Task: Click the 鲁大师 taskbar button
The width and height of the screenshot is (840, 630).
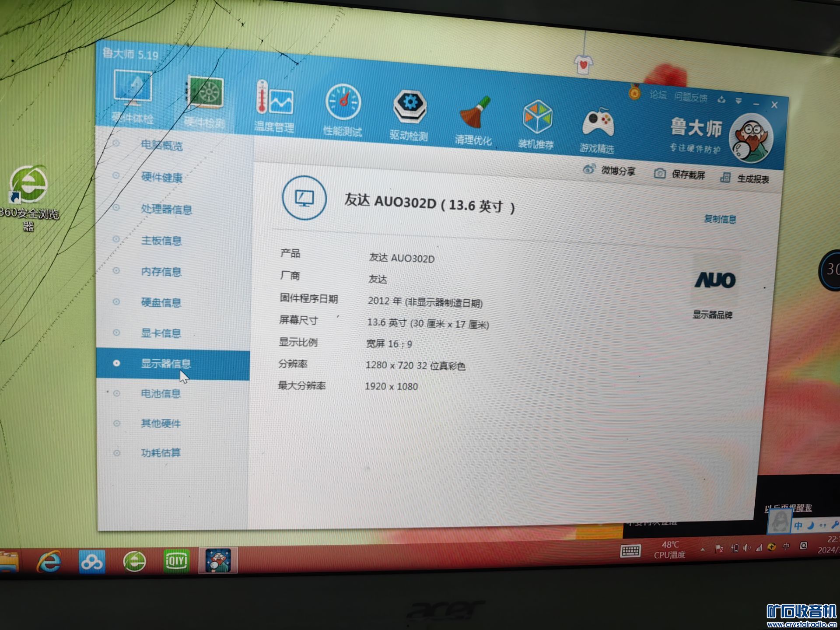Action: 218,560
